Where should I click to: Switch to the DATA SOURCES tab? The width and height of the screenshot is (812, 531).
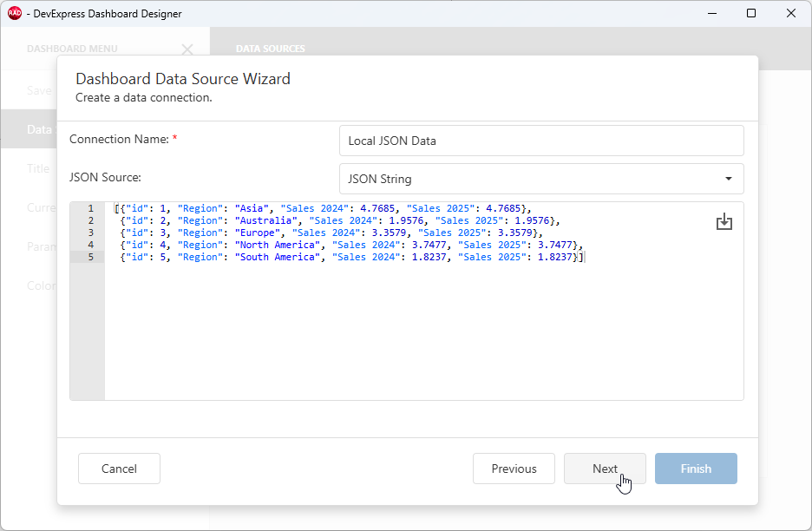click(270, 49)
